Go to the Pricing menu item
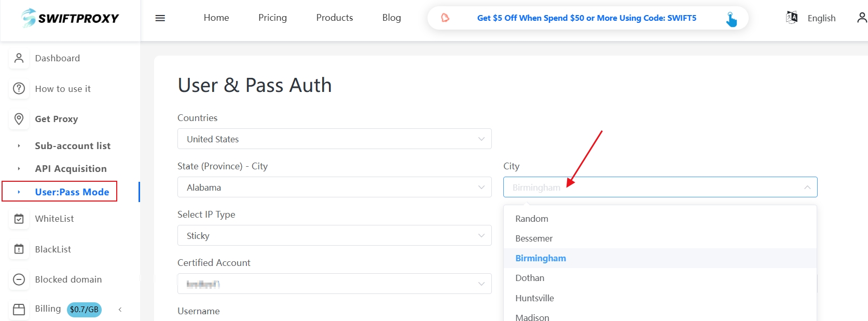Image resolution: width=868 pixels, height=321 pixels. point(272,18)
